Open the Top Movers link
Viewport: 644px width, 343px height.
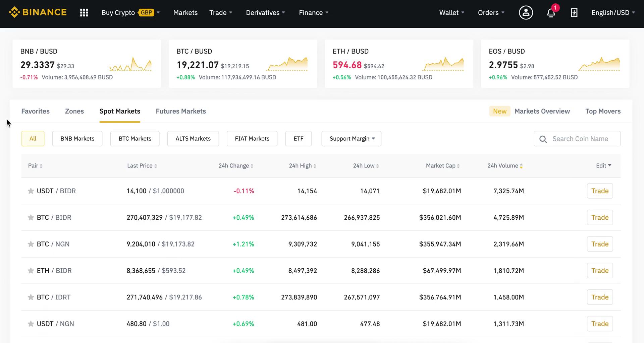[x=603, y=111]
